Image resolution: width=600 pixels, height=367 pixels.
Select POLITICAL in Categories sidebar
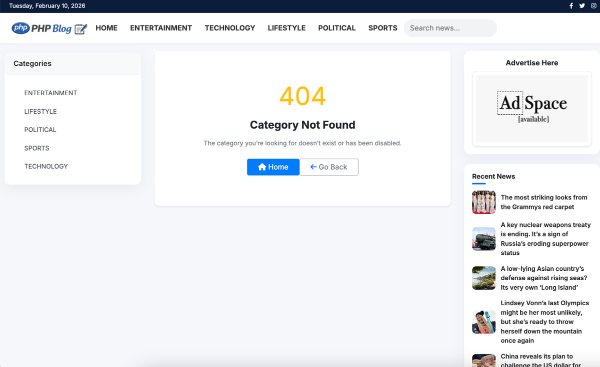pyautogui.click(x=40, y=130)
